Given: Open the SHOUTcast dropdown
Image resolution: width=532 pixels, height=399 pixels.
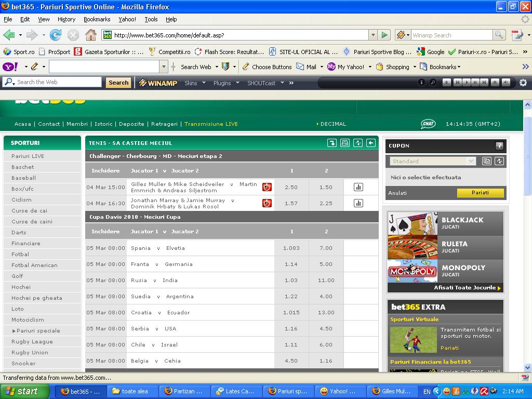Looking at the screenshot, I should 265,83.
